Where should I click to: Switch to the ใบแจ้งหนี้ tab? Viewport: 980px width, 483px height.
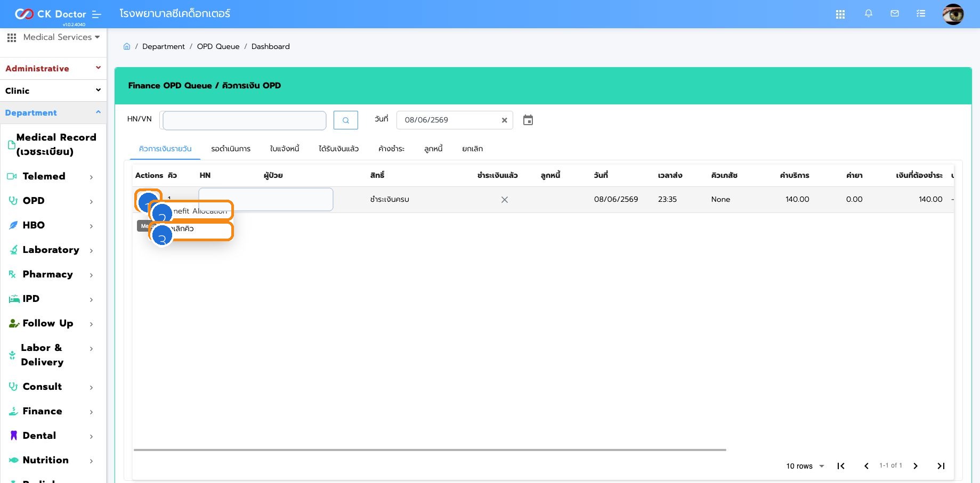[x=285, y=149]
